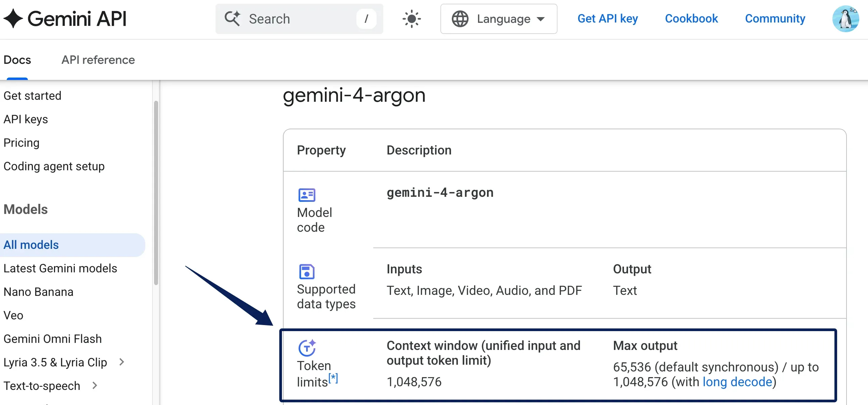Open Gemini Omni Flash in the sidebar

[x=53, y=339]
